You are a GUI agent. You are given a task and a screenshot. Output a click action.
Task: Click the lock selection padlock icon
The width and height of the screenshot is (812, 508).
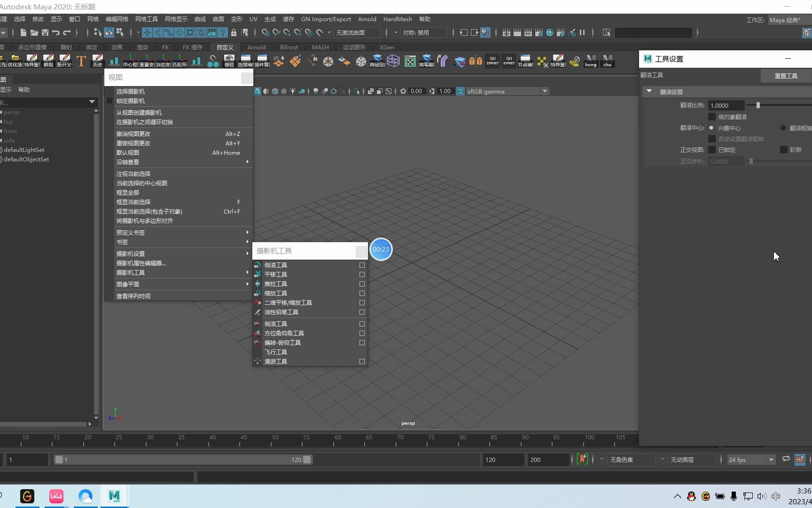234,32
